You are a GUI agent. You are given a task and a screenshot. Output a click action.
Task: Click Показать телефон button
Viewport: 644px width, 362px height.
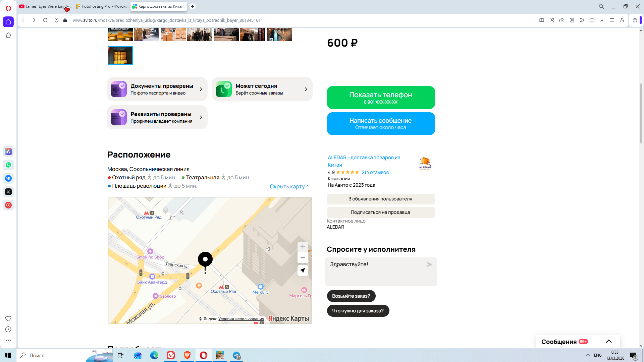[x=381, y=98]
